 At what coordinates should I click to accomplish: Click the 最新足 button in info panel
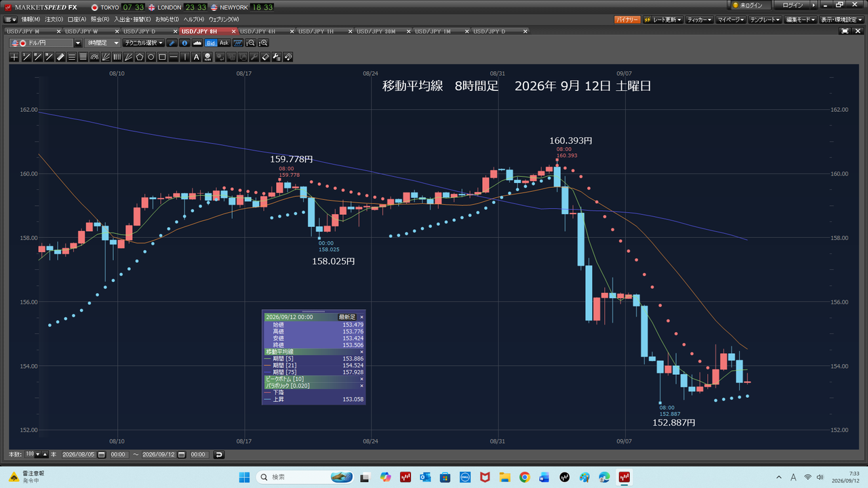tap(347, 317)
